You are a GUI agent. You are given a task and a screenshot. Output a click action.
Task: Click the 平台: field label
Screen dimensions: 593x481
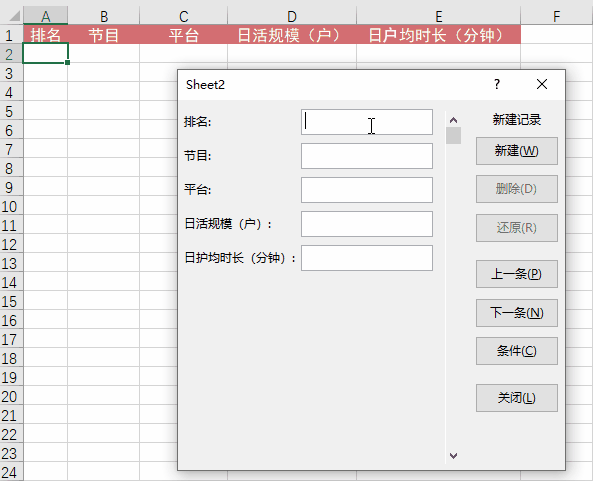tap(197, 189)
